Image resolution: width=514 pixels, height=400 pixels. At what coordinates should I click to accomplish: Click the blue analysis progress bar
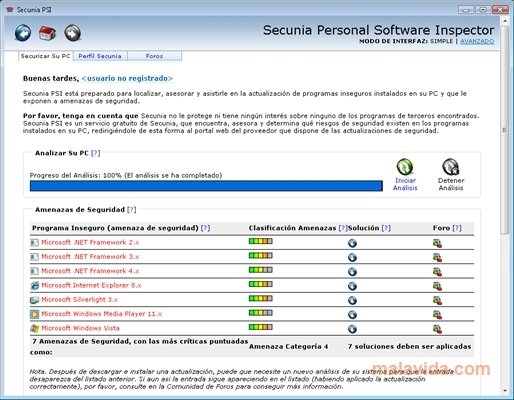point(206,186)
